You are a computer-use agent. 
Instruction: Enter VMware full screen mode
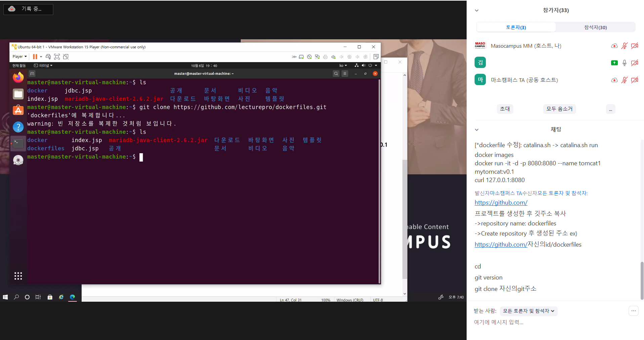[57, 57]
